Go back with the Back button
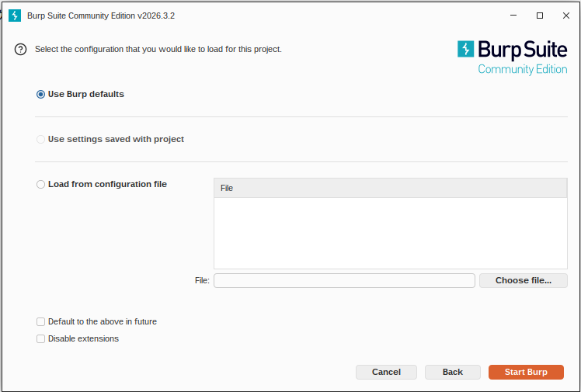Image resolution: width=581 pixels, height=392 pixels. tap(452, 372)
